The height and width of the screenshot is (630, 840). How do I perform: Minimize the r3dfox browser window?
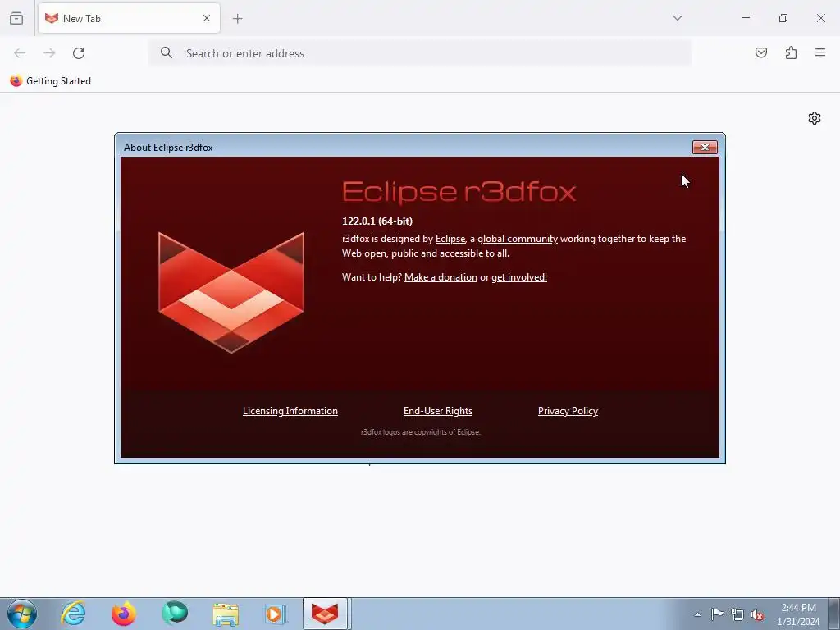pos(745,18)
